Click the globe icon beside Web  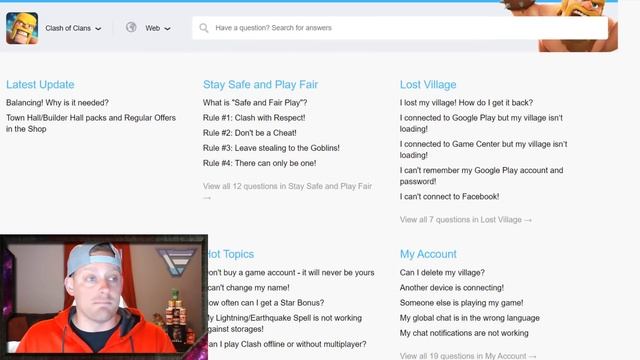(x=131, y=27)
